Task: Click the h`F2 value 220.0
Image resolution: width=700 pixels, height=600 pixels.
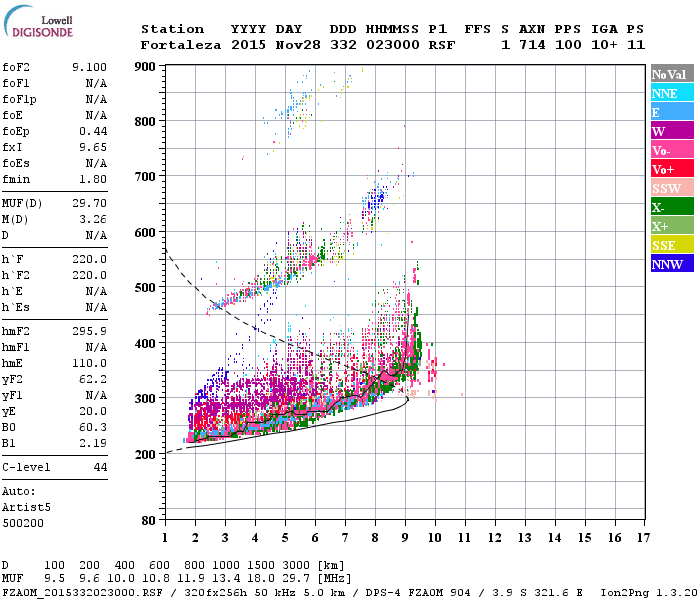Action: (89, 275)
